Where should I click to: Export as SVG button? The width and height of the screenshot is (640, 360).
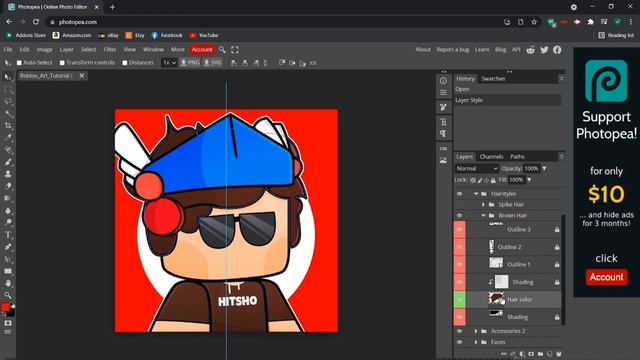213,63
